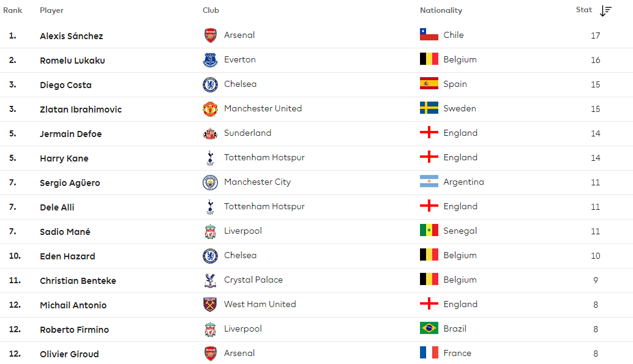Click the Brazil flag next to Firmino
The image size is (633, 364).
pos(429,329)
